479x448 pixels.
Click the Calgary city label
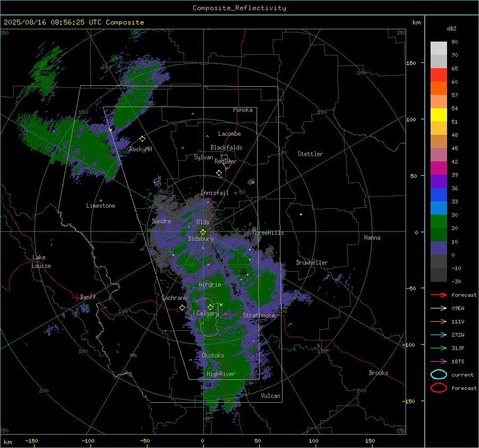coord(208,313)
